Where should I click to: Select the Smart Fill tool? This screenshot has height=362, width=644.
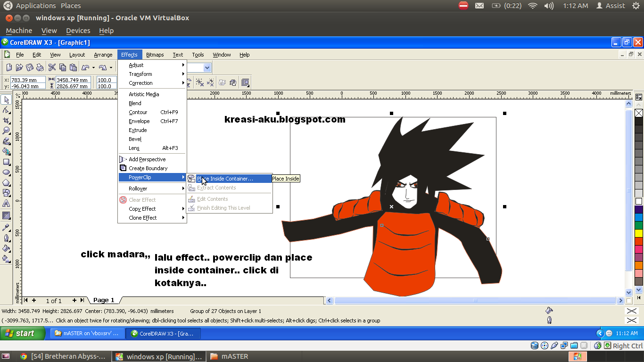[7, 151]
